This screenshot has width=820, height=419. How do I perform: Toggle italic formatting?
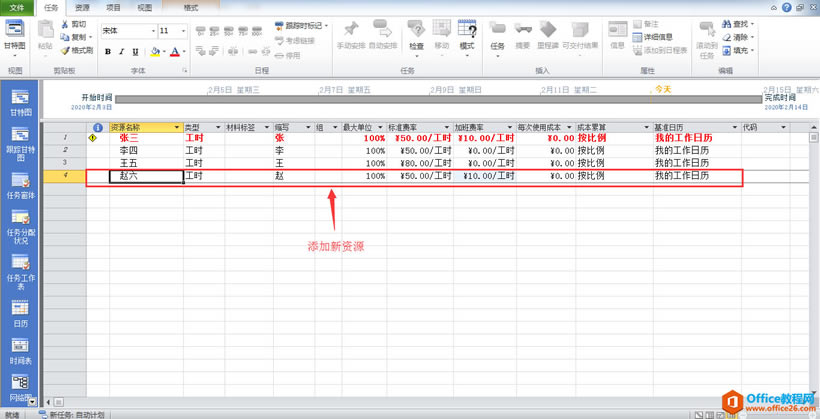tap(122, 52)
